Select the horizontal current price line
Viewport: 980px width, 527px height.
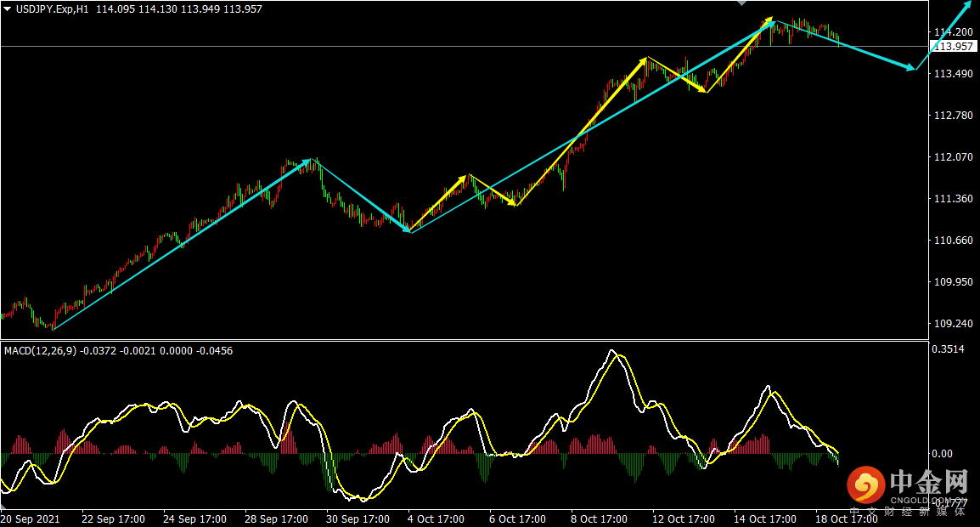(425, 46)
